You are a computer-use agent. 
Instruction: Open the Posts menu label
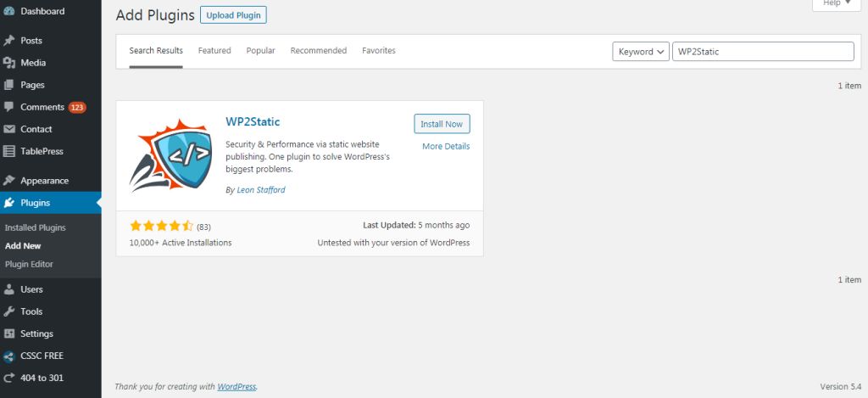[31, 41]
